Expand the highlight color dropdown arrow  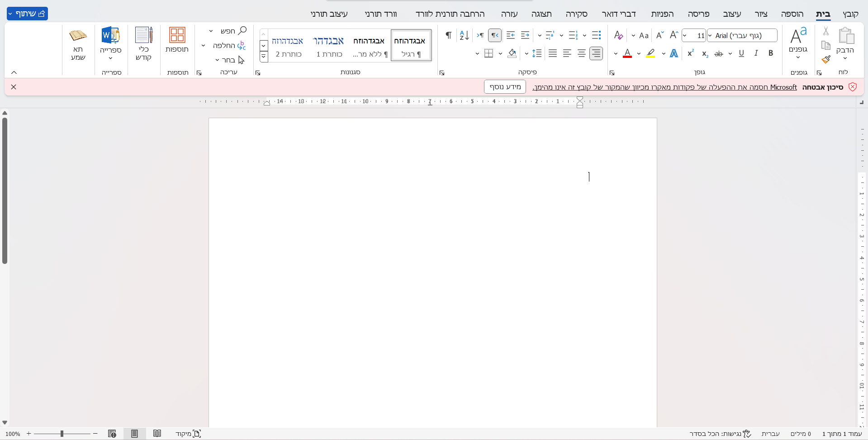[639, 53]
